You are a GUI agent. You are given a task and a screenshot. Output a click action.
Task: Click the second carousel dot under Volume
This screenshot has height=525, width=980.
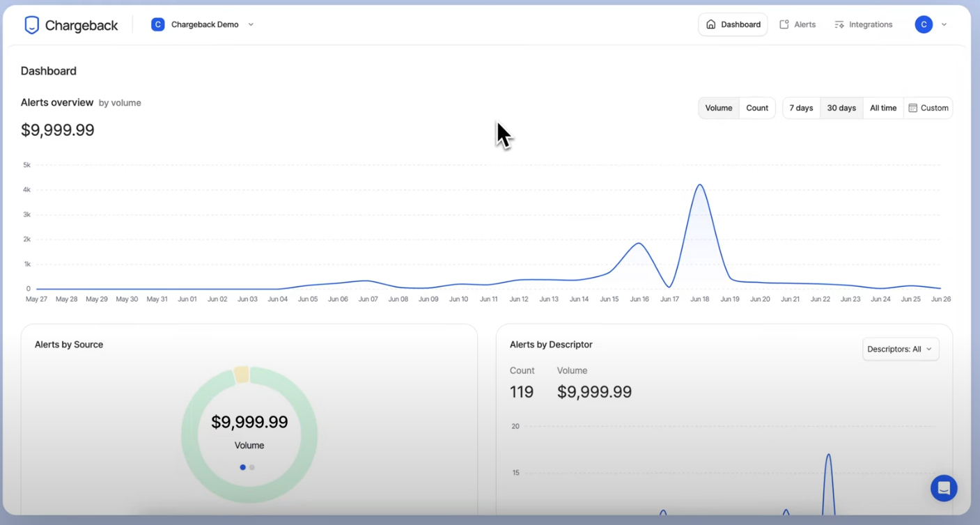(x=252, y=467)
